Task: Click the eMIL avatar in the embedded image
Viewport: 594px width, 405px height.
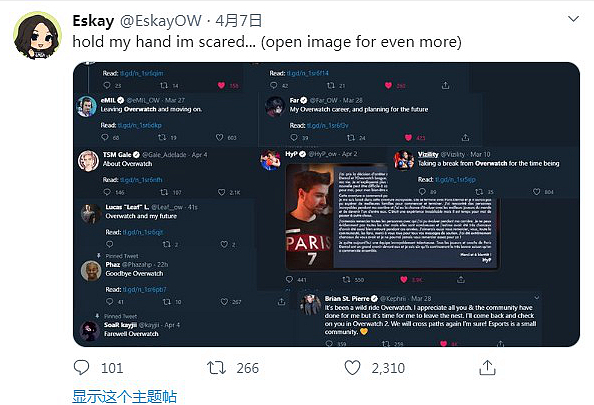Action: tap(86, 106)
